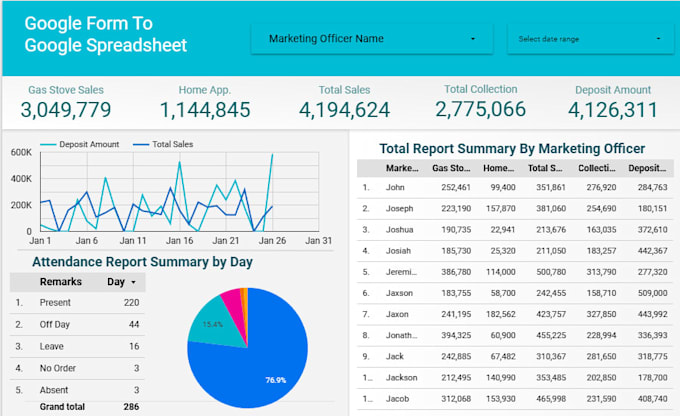Image resolution: width=680 pixels, height=416 pixels.
Task: Click the Total Sales legend entry
Action: click(163, 144)
